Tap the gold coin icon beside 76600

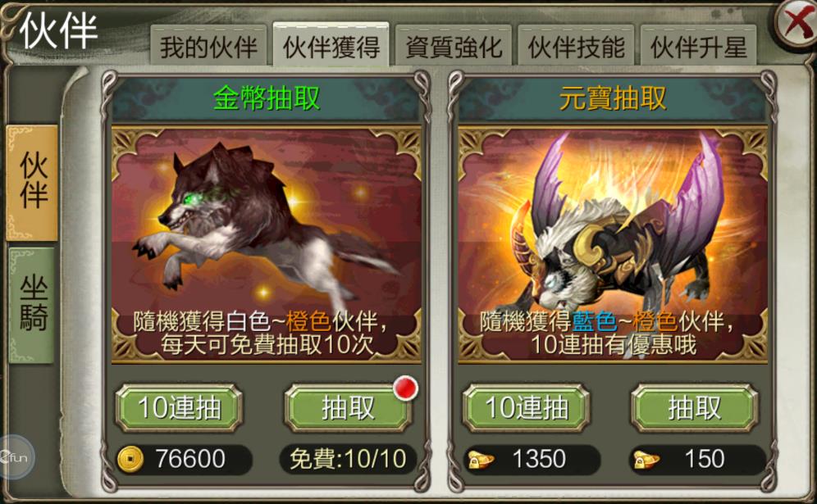pyautogui.click(x=130, y=459)
